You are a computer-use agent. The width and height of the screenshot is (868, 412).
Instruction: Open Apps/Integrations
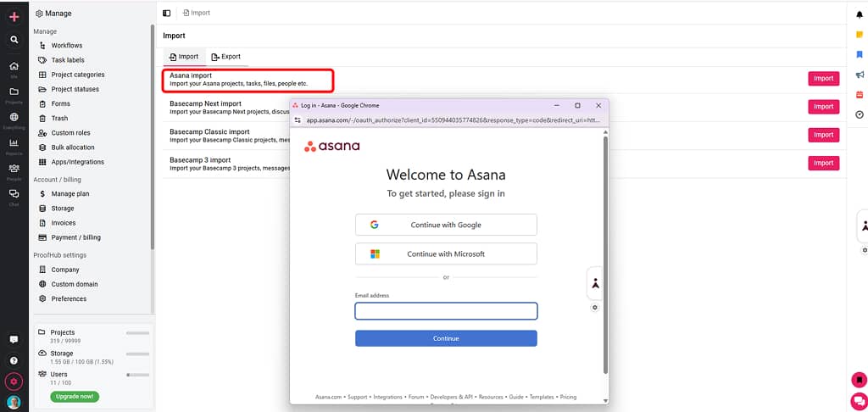[x=77, y=162]
